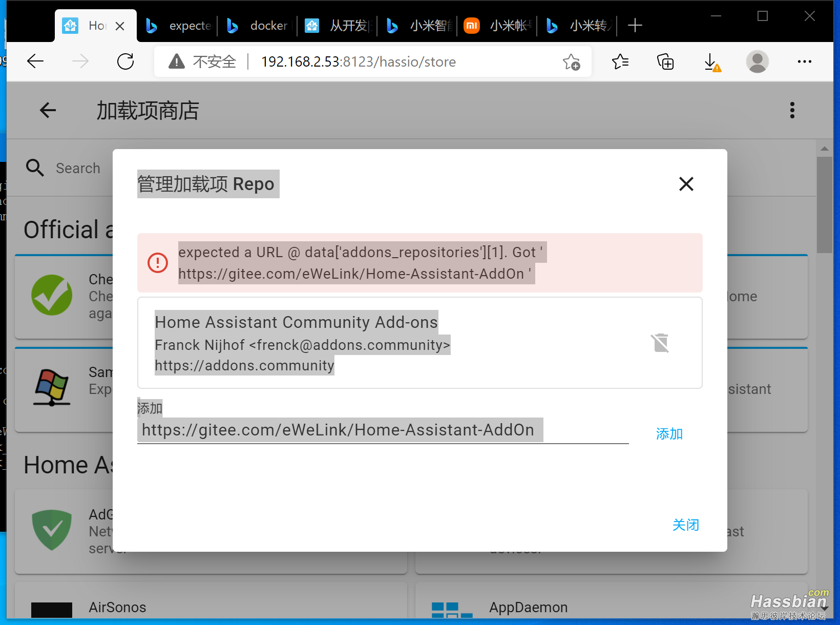Screen dimensions: 840x625
Task: Focus the repository URL input field
Action: tap(383, 430)
